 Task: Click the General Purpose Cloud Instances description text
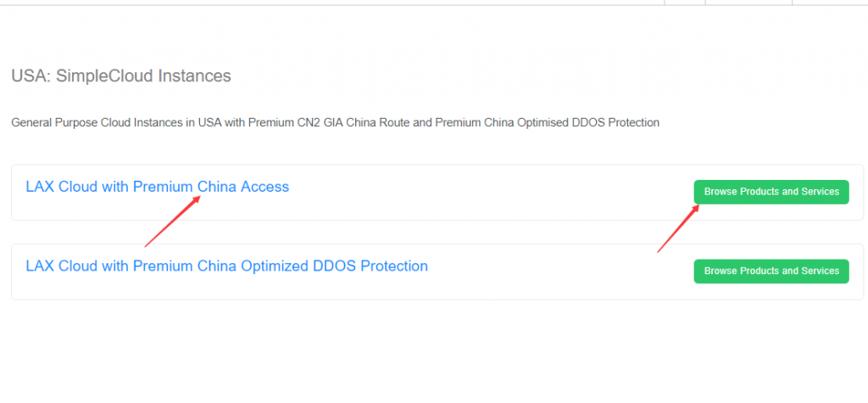click(335, 123)
